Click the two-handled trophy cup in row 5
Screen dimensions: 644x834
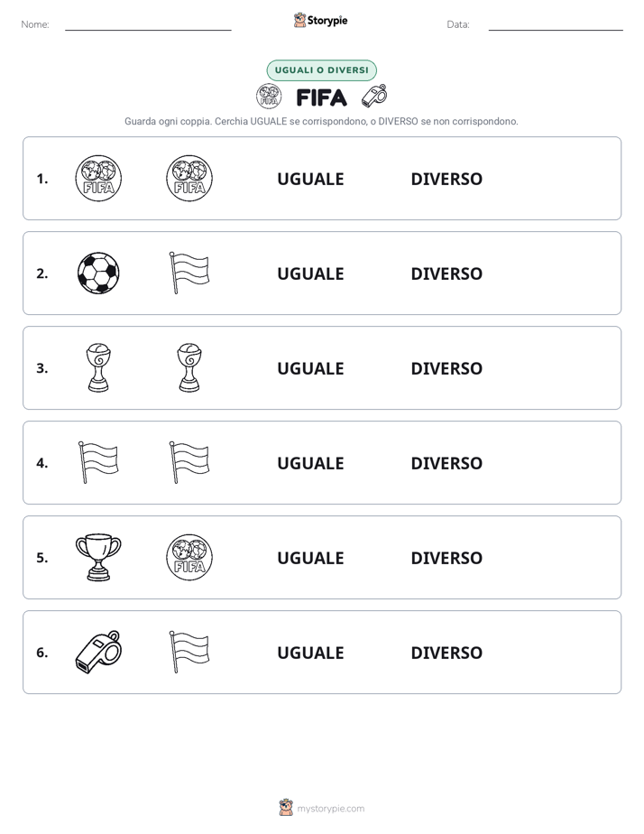coord(98,558)
